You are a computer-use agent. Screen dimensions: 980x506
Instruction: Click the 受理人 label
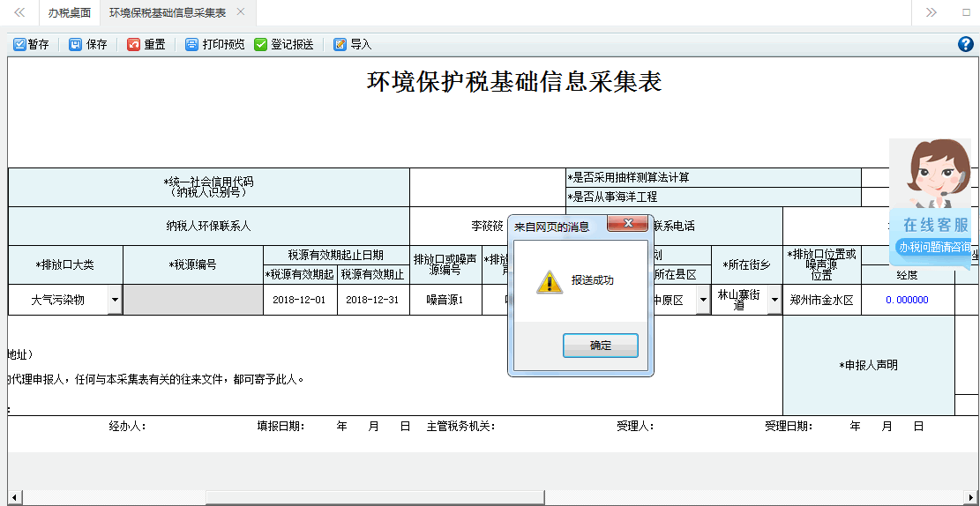click(635, 427)
